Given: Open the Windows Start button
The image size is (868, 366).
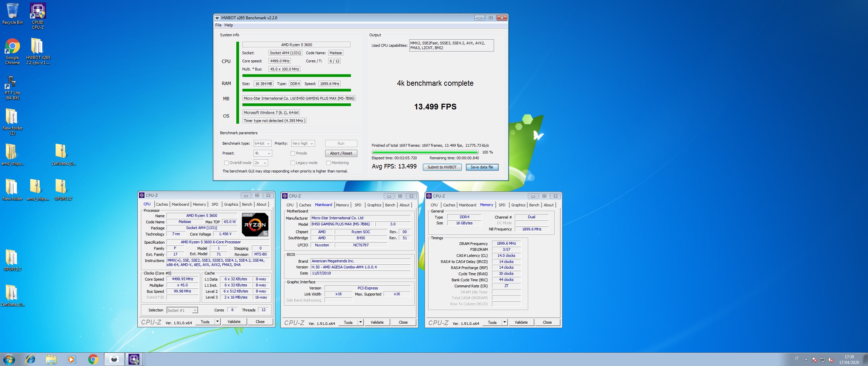Looking at the screenshot, I should (x=9, y=359).
